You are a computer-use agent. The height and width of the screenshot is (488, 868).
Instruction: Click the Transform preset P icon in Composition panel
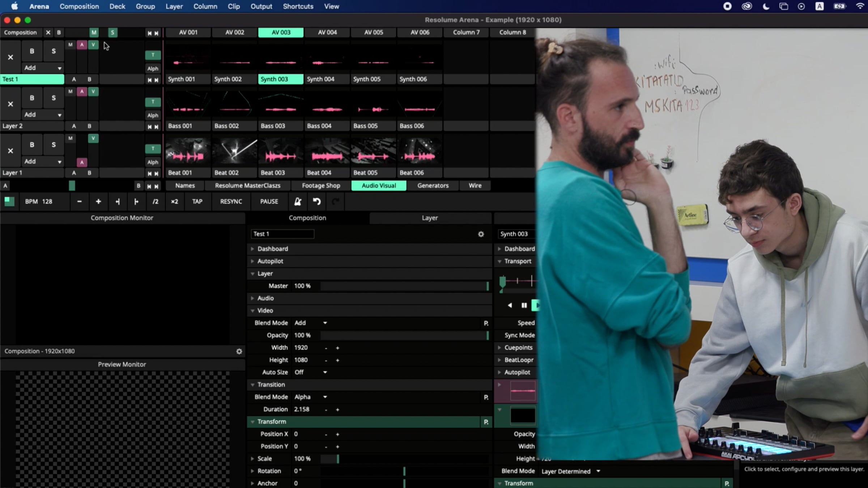click(x=486, y=422)
